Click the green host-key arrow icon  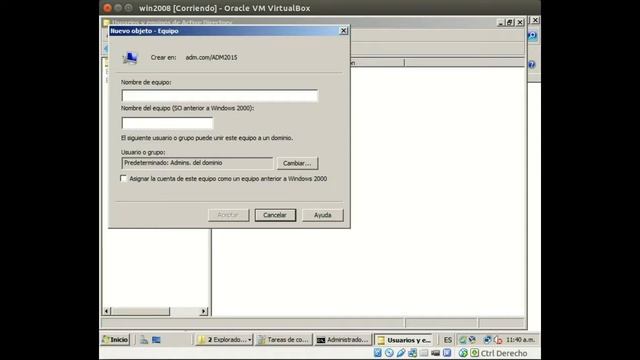[x=474, y=353]
